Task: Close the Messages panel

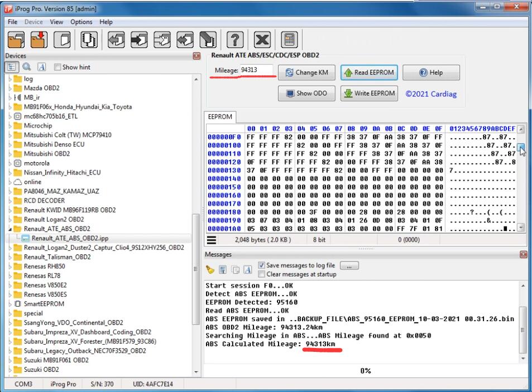Action: tap(523, 254)
